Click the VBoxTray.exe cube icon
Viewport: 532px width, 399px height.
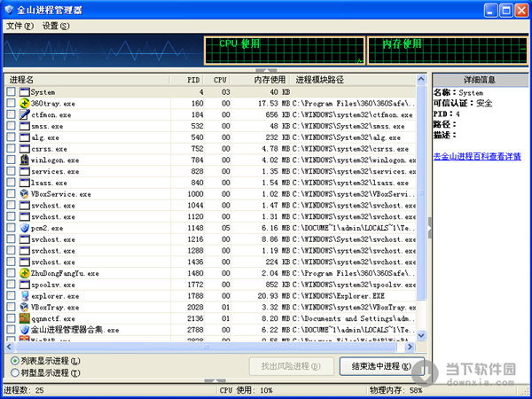[25, 307]
